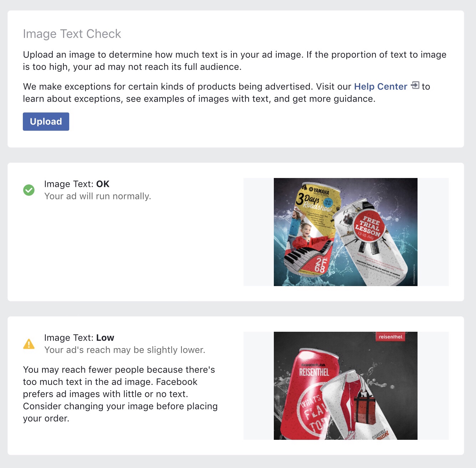Select the Reisenthel red can ad thumbnail
Image resolution: width=476 pixels, height=468 pixels.
[346, 386]
